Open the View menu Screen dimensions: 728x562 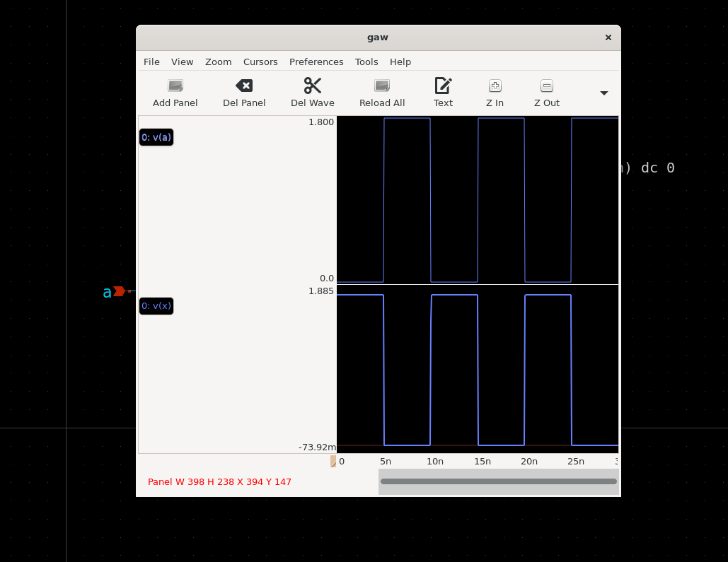[182, 62]
